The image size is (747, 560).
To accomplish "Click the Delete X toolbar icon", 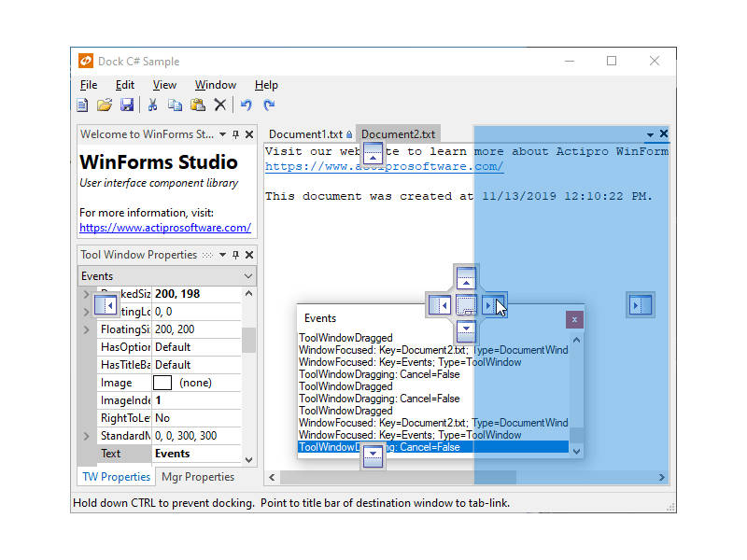I will coord(220,105).
